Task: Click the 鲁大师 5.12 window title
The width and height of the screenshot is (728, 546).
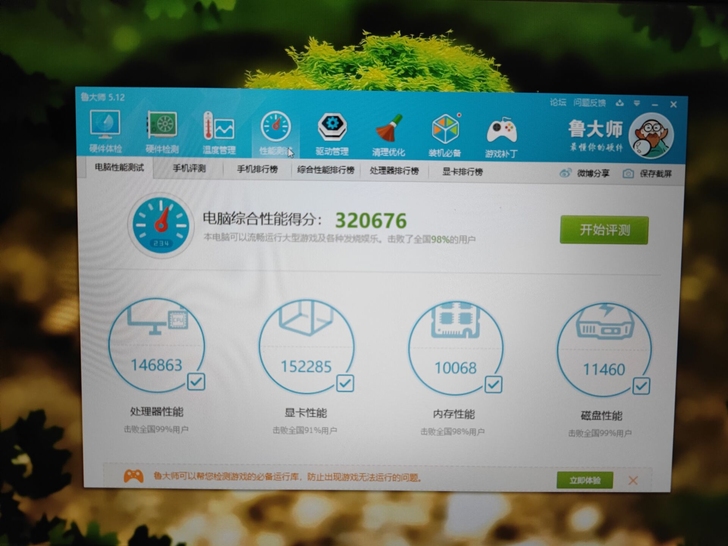Action: click(103, 97)
